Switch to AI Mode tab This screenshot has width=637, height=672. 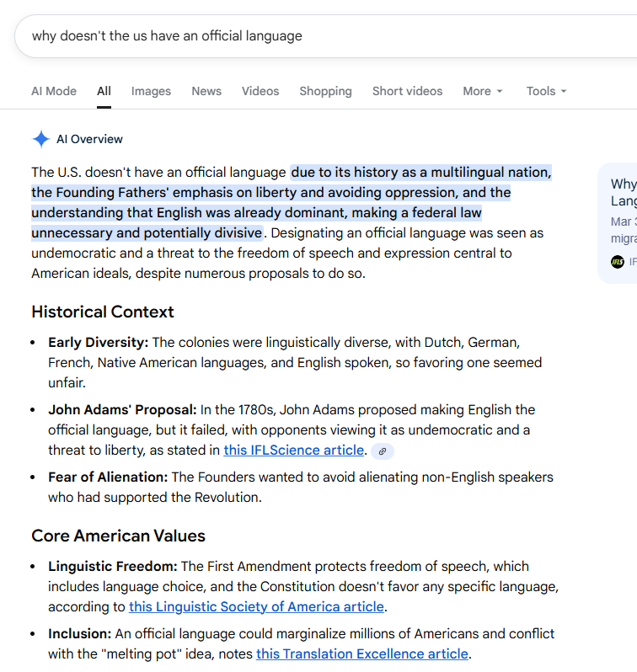pos(54,91)
